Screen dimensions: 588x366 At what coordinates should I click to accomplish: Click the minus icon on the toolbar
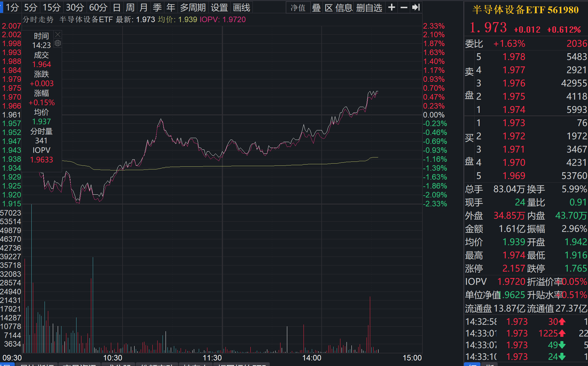[x=404, y=7]
